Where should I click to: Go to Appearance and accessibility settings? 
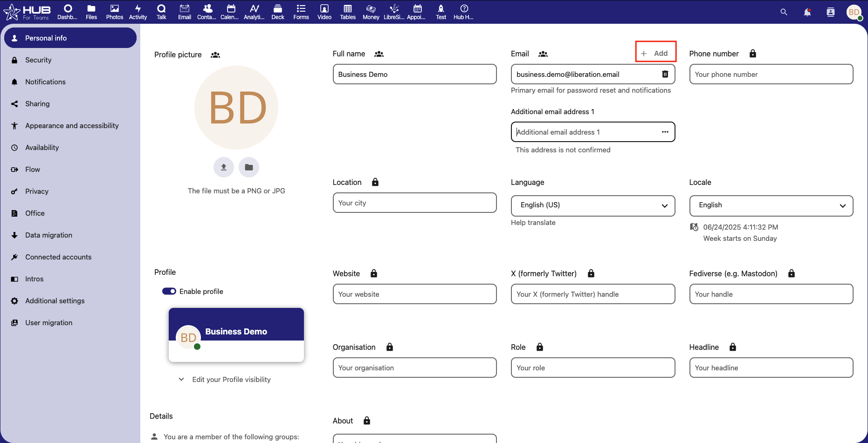[x=72, y=126]
